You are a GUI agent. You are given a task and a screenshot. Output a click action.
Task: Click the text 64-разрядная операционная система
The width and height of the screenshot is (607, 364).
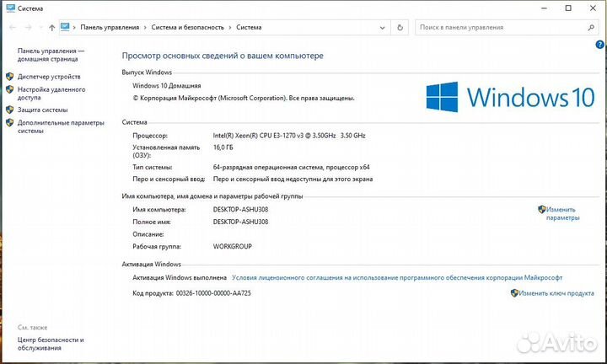pyautogui.click(x=268, y=167)
